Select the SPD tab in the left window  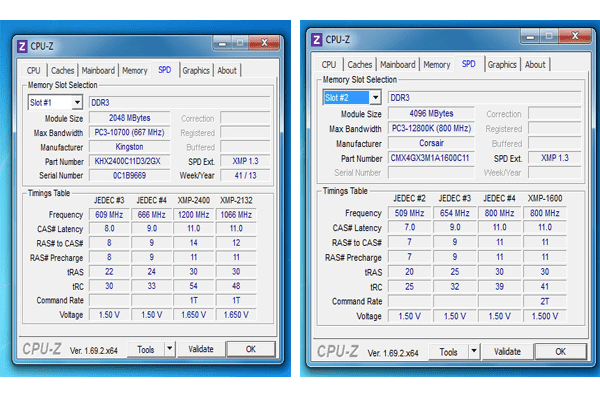tap(165, 70)
